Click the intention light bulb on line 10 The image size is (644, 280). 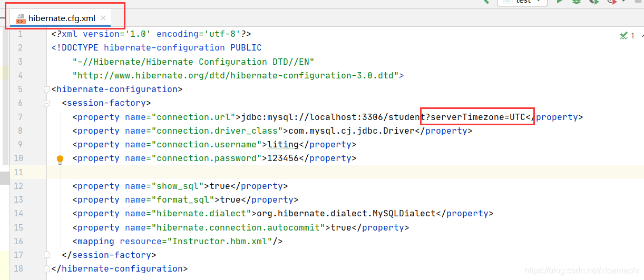pyautogui.click(x=60, y=159)
